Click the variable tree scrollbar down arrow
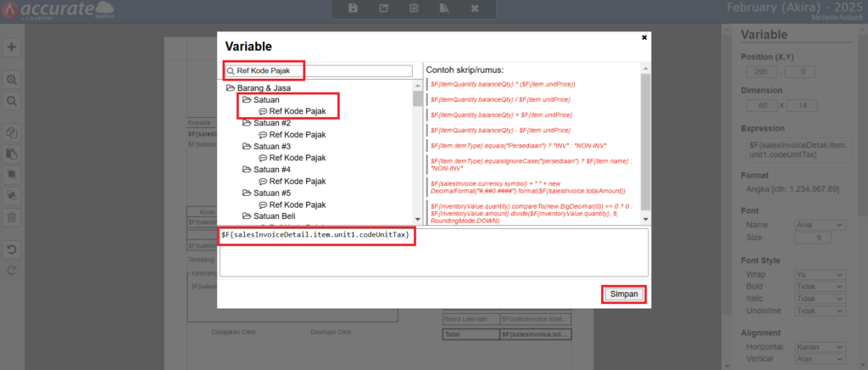 [418, 221]
